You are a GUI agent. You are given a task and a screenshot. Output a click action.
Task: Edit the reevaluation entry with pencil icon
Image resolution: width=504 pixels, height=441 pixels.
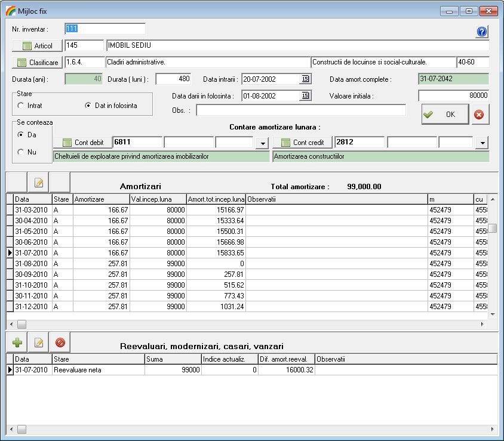(x=39, y=343)
